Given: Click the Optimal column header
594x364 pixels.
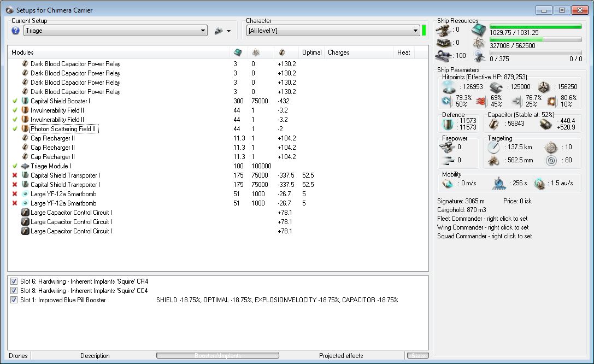Looking at the screenshot, I should [311, 52].
